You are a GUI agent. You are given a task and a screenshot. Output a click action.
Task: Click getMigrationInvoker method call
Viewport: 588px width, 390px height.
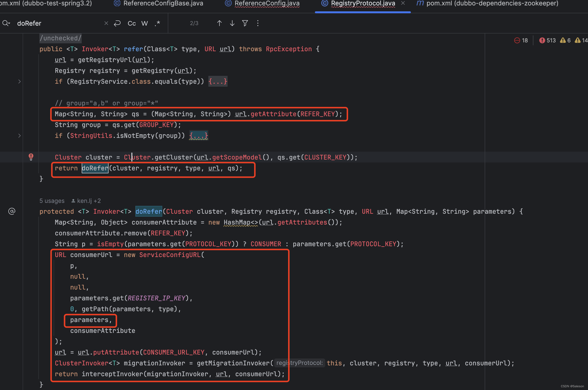click(x=233, y=363)
